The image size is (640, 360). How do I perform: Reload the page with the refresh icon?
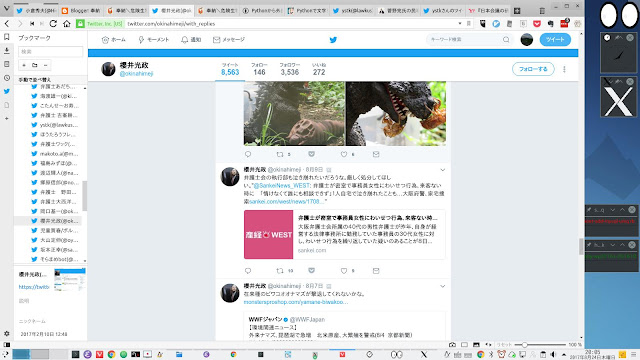click(x=53, y=24)
